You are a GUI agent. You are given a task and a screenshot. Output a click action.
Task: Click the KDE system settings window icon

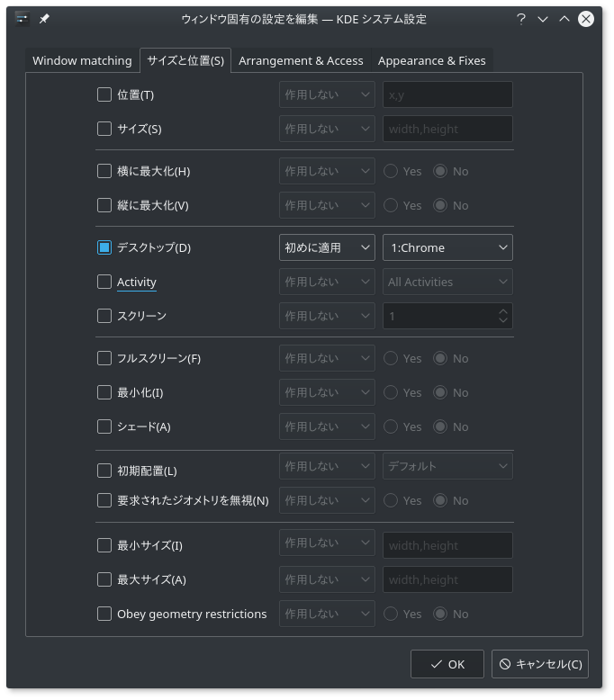coord(22,19)
